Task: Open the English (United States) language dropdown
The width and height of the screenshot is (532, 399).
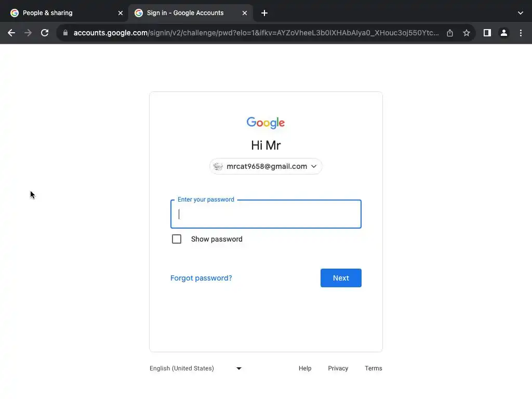Action: click(196, 368)
